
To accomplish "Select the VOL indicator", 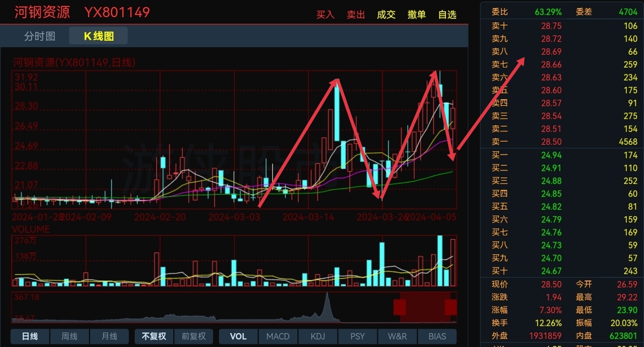I will pos(238,336).
